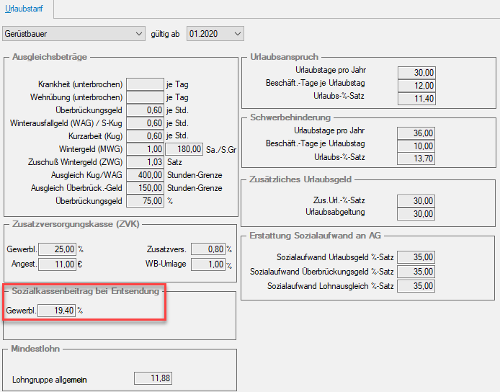
Task: Select the Zus.Url.-%-Satz 30,00 field
Action: 416,201
